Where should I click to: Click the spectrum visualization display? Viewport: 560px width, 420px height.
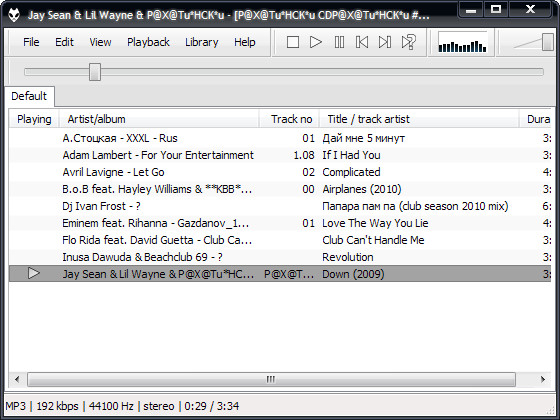(x=462, y=43)
